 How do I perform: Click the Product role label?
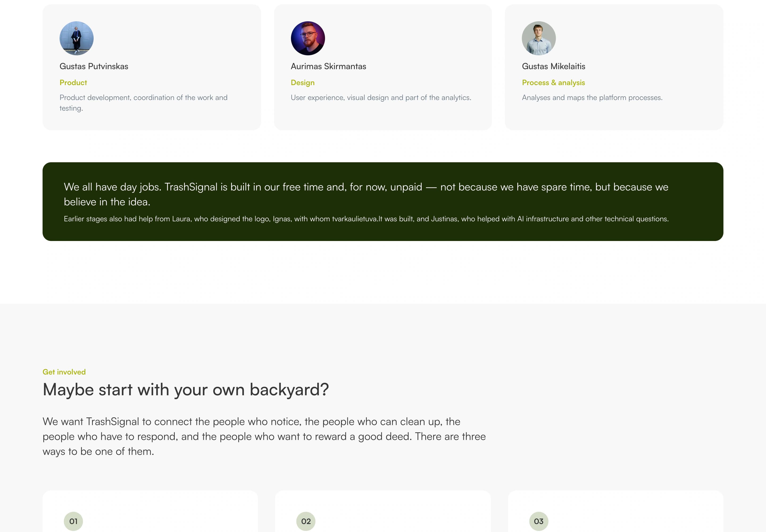73,83
